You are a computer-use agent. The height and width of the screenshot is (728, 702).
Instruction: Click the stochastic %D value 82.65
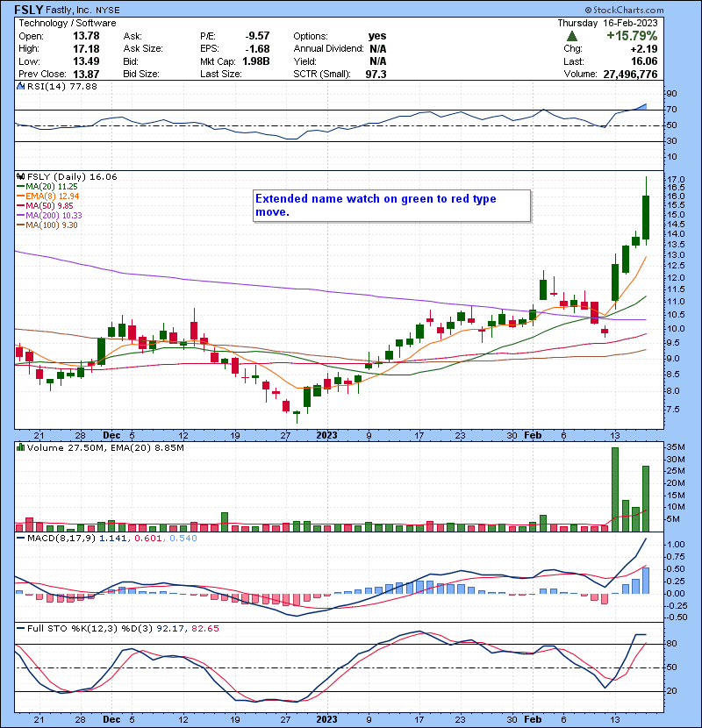pyautogui.click(x=204, y=628)
